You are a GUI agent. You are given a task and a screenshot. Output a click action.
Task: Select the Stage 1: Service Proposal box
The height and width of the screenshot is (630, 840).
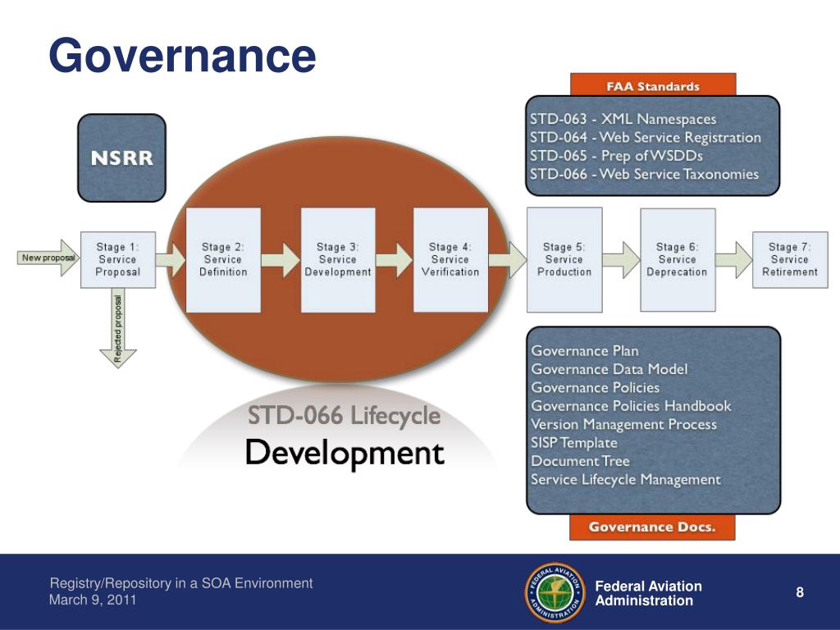[118, 260]
